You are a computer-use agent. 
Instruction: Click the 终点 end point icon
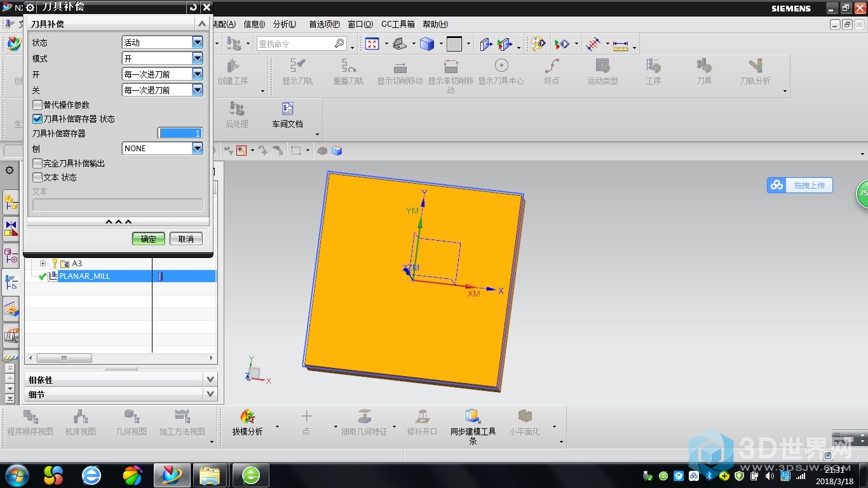pos(552,65)
